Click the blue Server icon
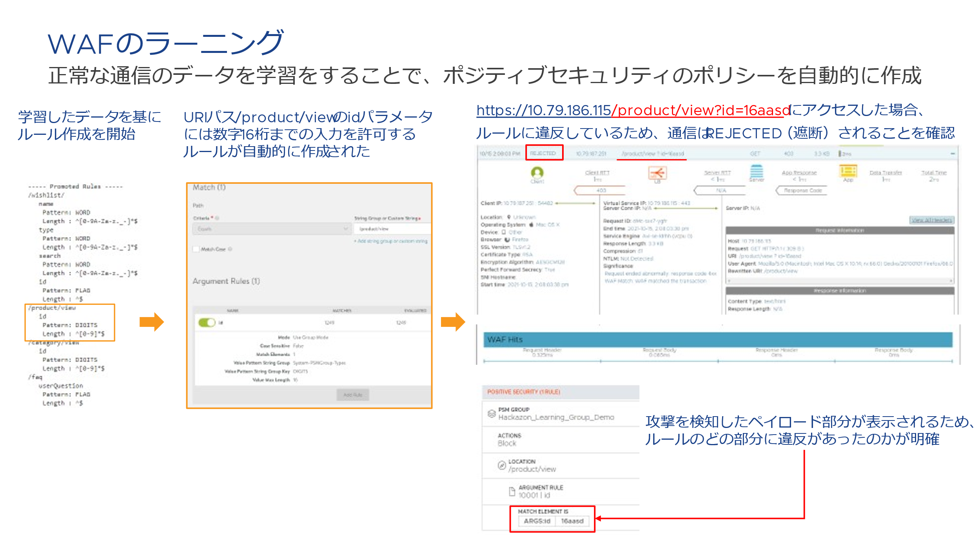The image size is (980, 551). coord(756,171)
